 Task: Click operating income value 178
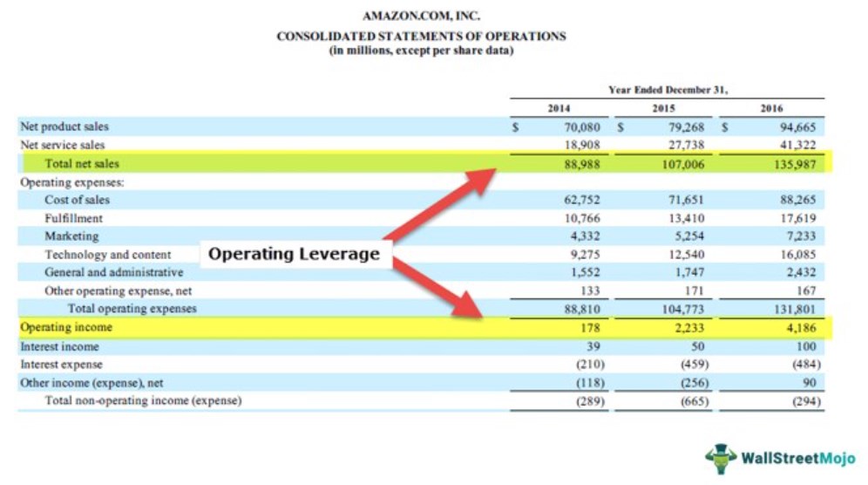coord(590,328)
